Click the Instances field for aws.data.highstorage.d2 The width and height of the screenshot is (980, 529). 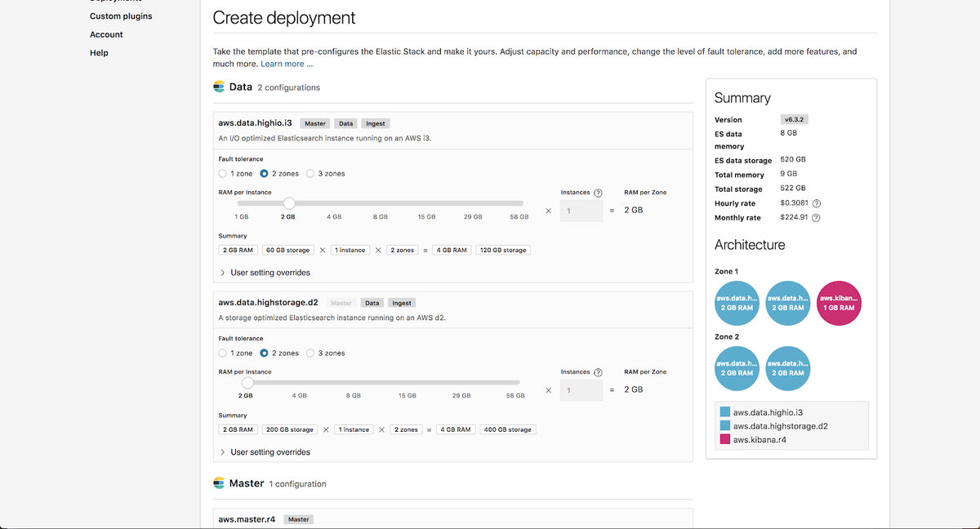pyautogui.click(x=582, y=391)
